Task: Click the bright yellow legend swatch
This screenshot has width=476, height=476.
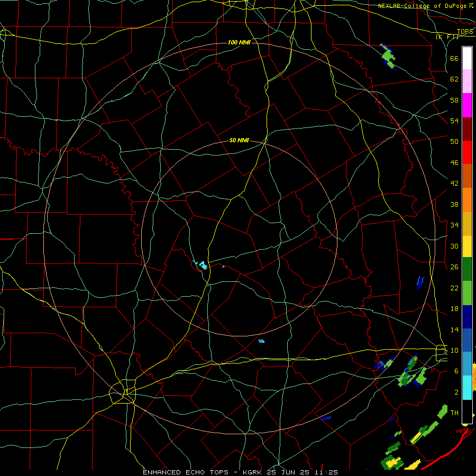Action: click(467, 246)
